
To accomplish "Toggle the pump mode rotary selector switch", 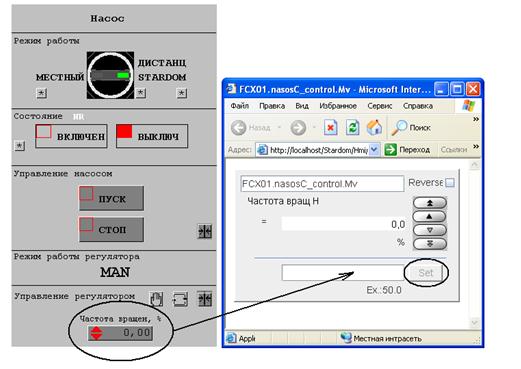I will click(110, 75).
